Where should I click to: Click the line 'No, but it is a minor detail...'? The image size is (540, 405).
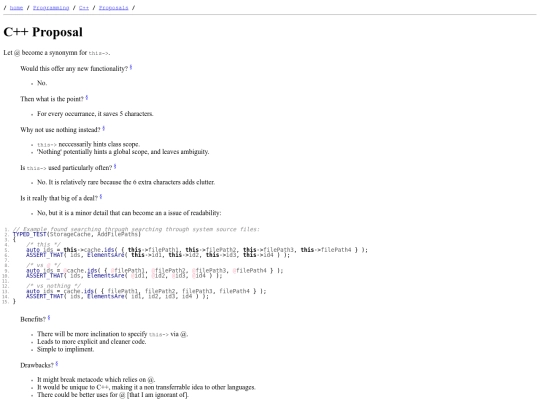click(129, 213)
